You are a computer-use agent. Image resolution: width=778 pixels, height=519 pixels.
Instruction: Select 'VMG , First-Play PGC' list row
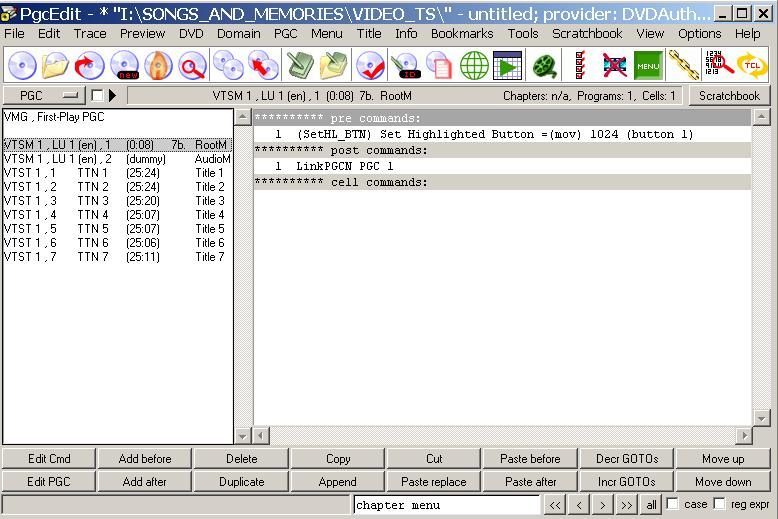[117, 117]
